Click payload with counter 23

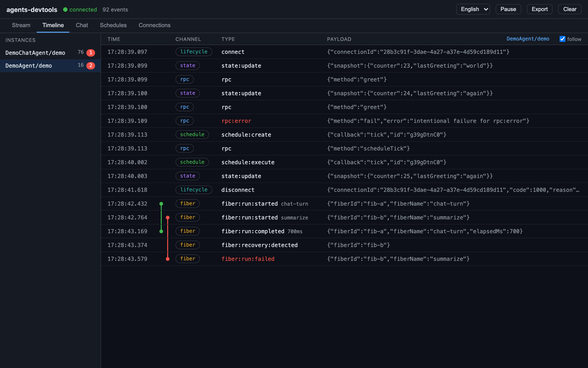tap(410, 66)
